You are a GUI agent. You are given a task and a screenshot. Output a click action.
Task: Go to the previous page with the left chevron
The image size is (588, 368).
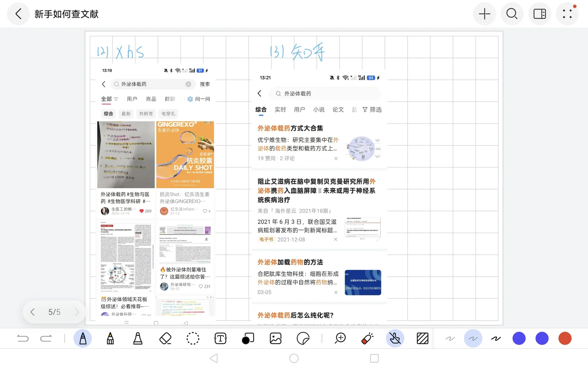pyautogui.click(x=33, y=312)
